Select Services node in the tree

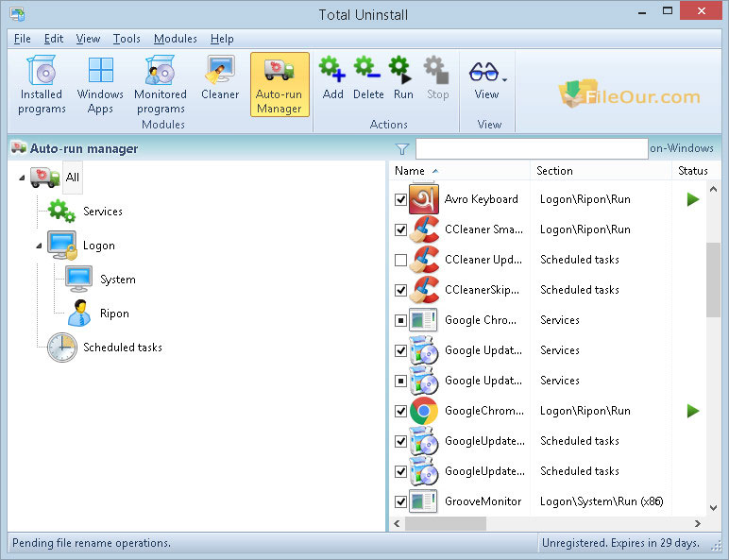(x=102, y=212)
